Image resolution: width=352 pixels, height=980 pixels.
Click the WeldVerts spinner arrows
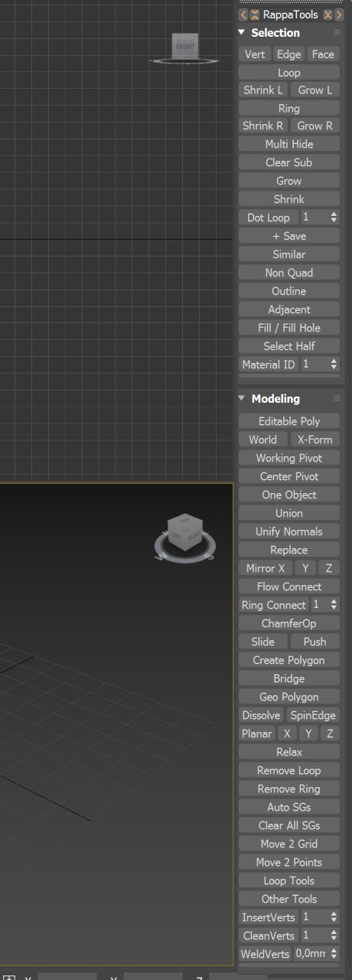click(334, 954)
